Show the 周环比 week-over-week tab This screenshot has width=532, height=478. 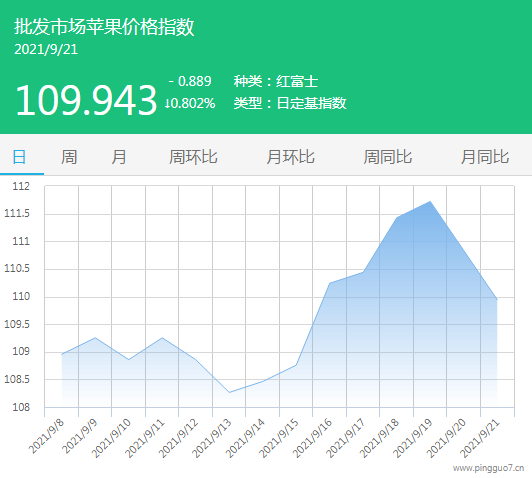(193, 157)
